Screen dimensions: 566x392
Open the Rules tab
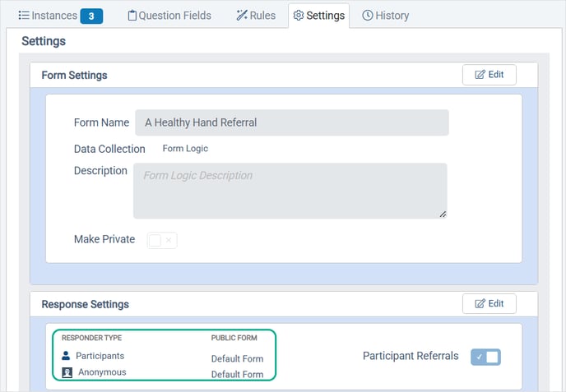pos(256,16)
